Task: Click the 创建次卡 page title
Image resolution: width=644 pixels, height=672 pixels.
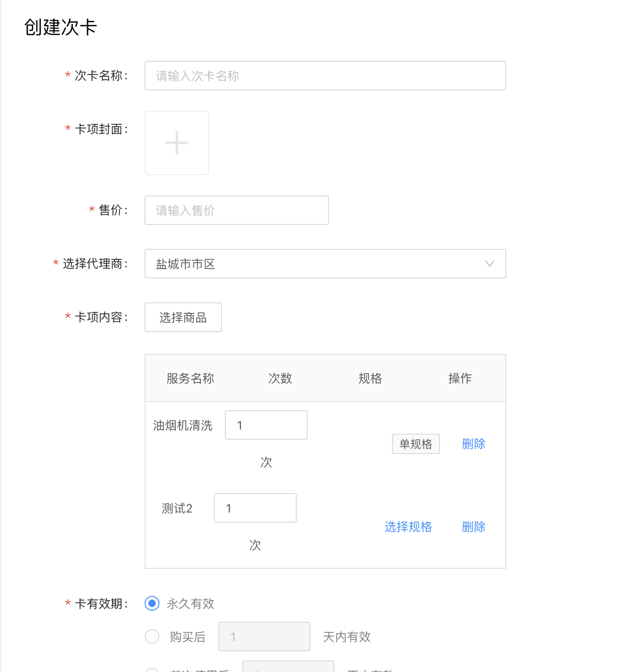Action: click(x=60, y=27)
